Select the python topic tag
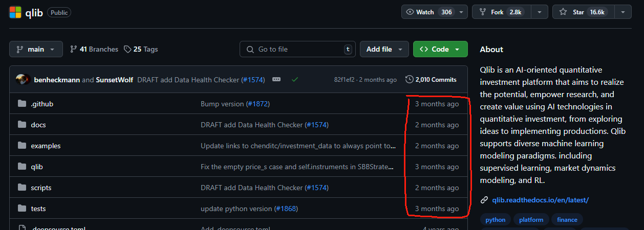The height and width of the screenshot is (230, 644). [x=495, y=220]
